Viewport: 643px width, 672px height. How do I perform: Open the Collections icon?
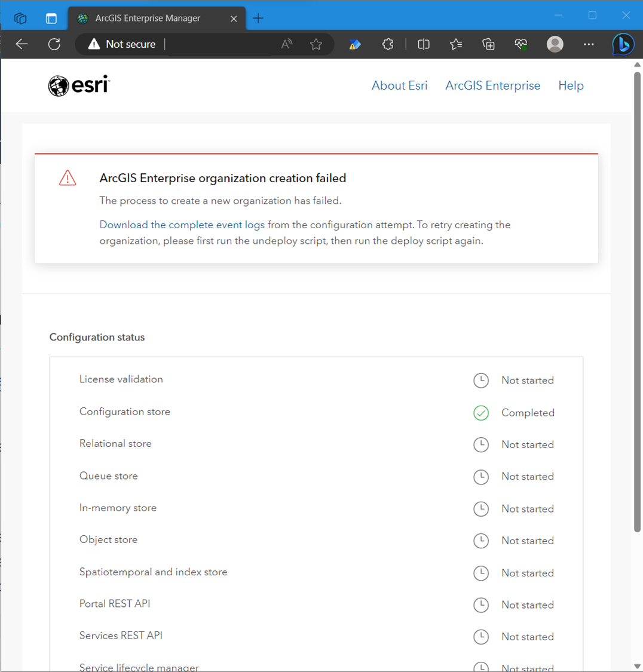(489, 44)
